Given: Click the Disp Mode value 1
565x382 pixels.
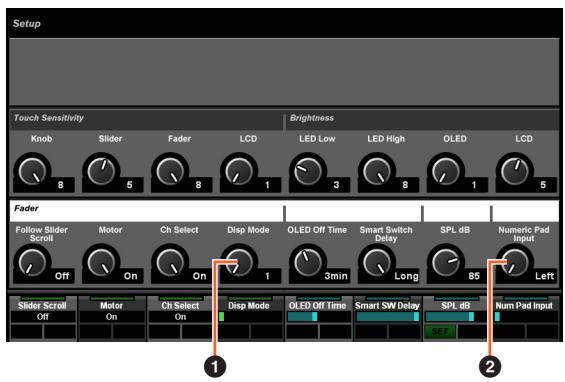Looking at the screenshot, I should tap(267, 276).
